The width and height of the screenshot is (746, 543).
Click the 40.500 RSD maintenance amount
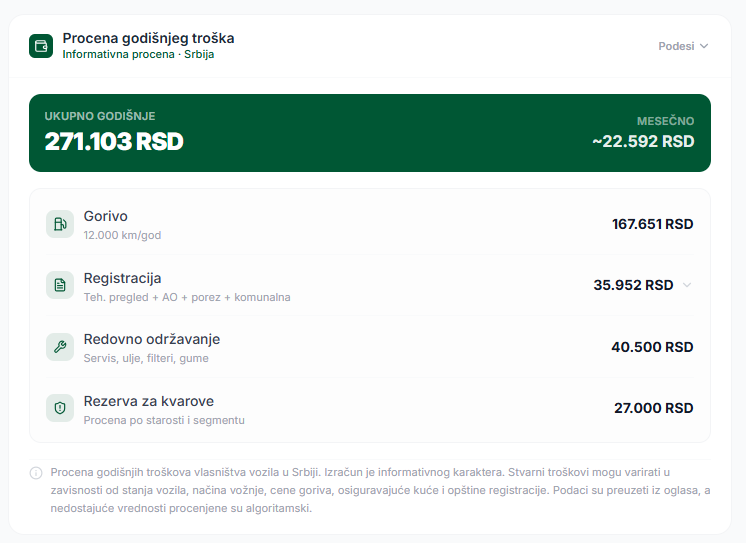coord(652,347)
